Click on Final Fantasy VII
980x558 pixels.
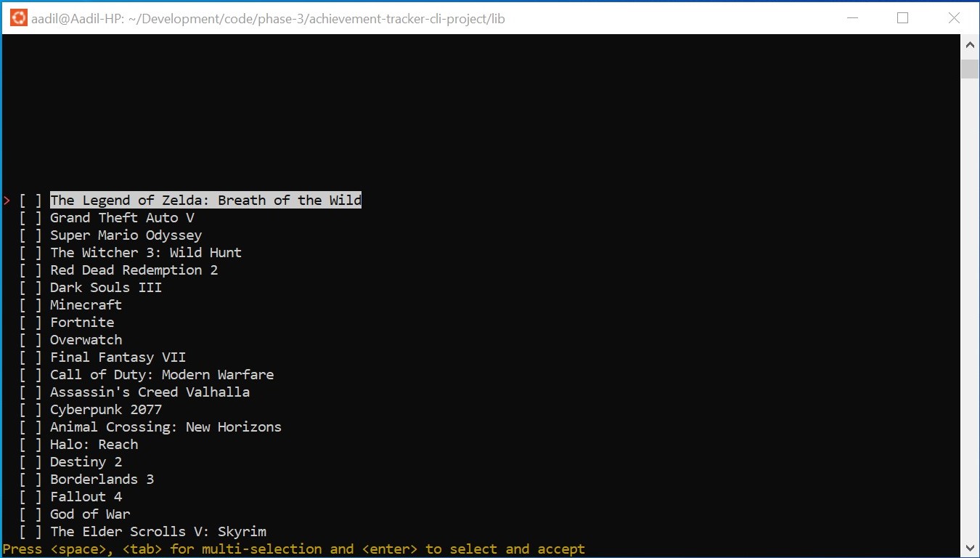pos(118,357)
